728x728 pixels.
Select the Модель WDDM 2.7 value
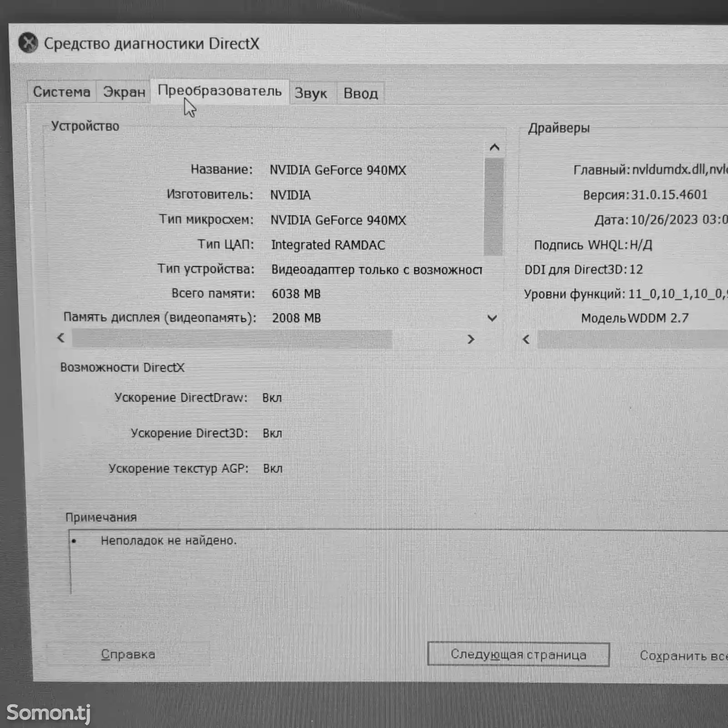point(658,318)
